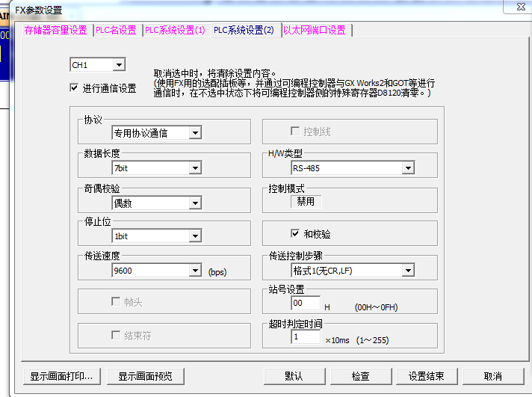Uncheck the 和校验 checkbox

pos(295,233)
